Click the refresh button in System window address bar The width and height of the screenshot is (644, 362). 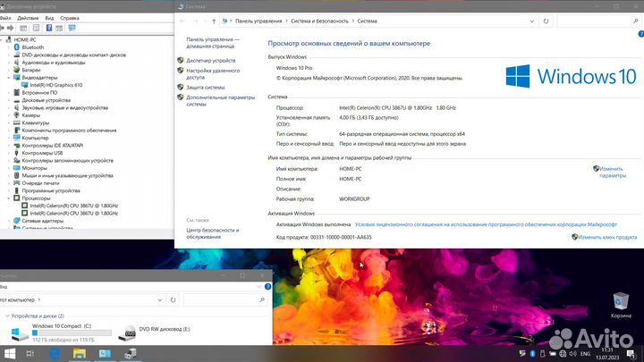(x=546, y=21)
